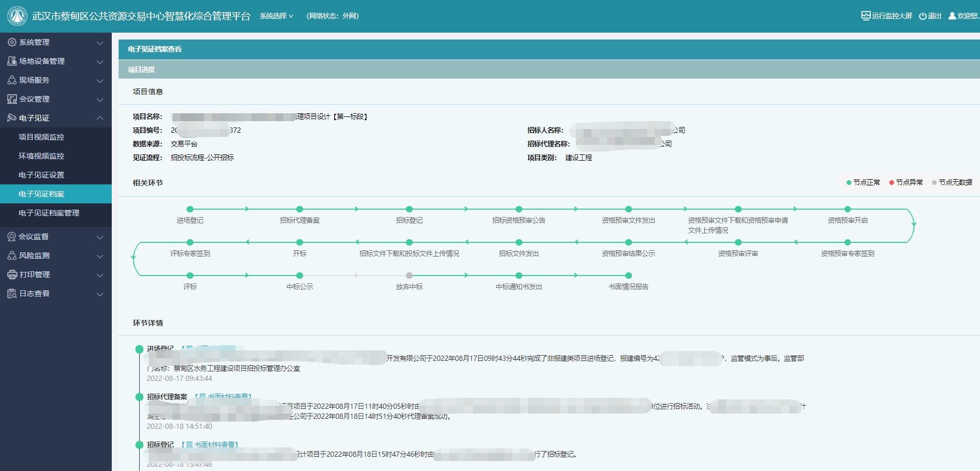Screen dimensions: 980x471
Task: Select the 中标通知书发出 process node
Action: pyautogui.click(x=519, y=276)
